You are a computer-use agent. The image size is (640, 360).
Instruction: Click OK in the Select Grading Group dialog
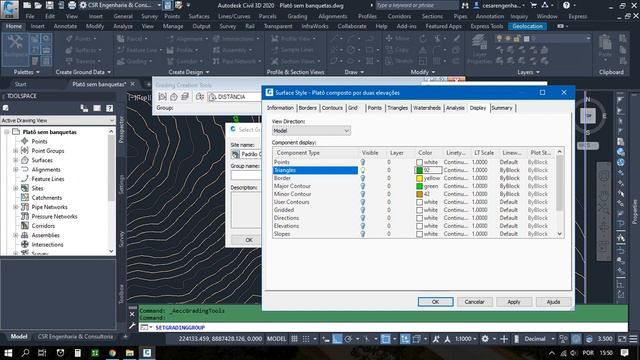[x=248, y=240]
